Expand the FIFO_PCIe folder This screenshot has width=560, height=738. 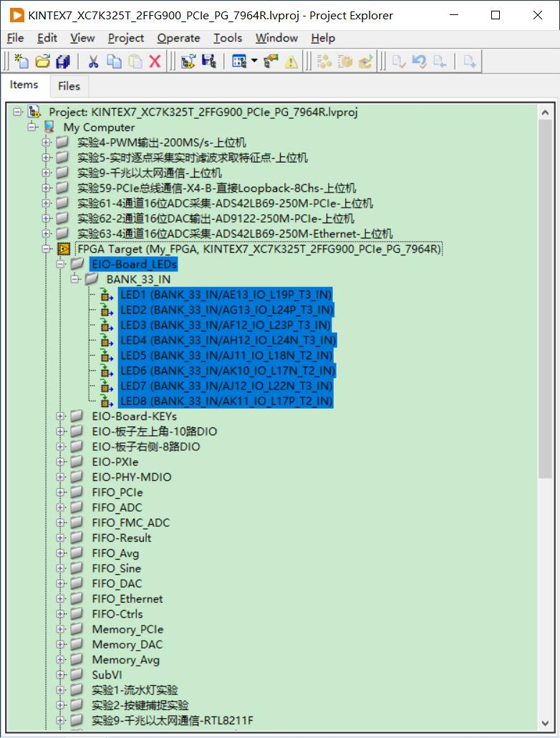click(60, 492)
